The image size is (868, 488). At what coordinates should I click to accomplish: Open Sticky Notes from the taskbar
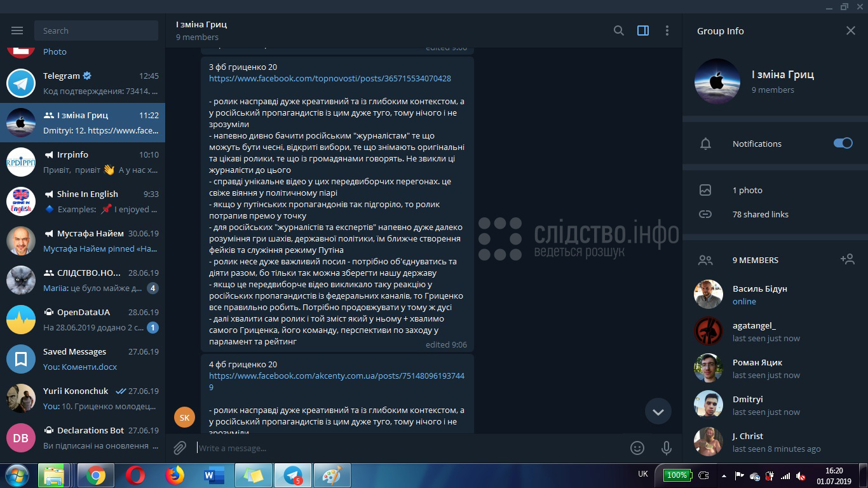coord(254,475)
